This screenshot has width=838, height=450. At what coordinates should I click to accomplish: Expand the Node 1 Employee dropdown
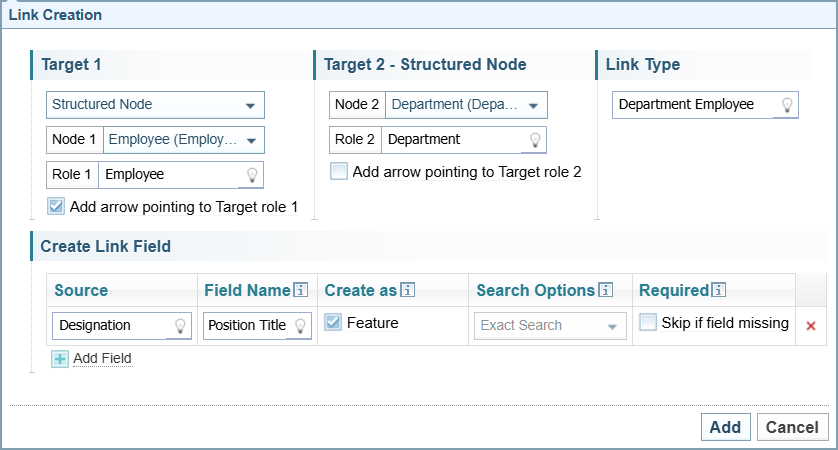184,140
